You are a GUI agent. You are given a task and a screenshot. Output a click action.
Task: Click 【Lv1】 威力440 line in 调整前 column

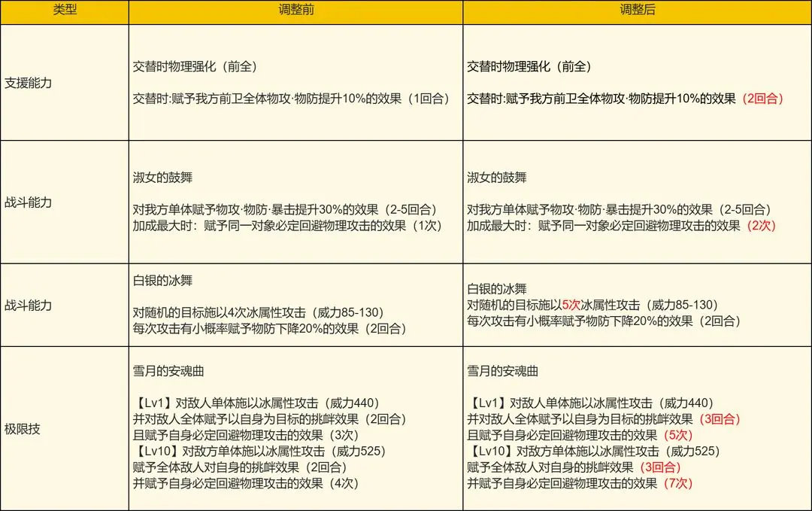point(257,403)
